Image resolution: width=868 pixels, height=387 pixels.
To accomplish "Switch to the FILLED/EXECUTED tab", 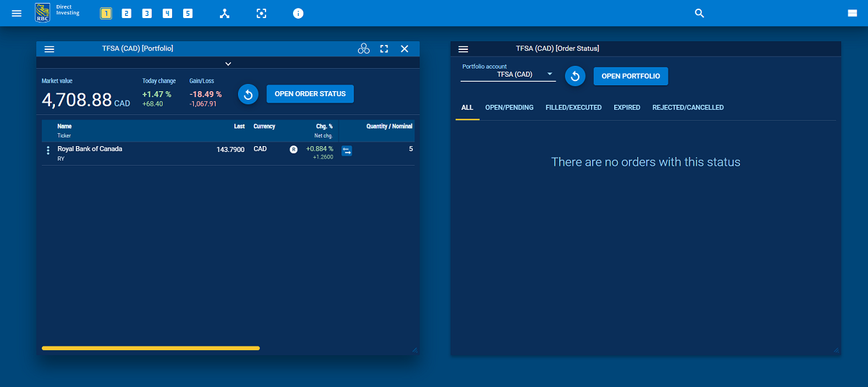I will pos(574,108).
